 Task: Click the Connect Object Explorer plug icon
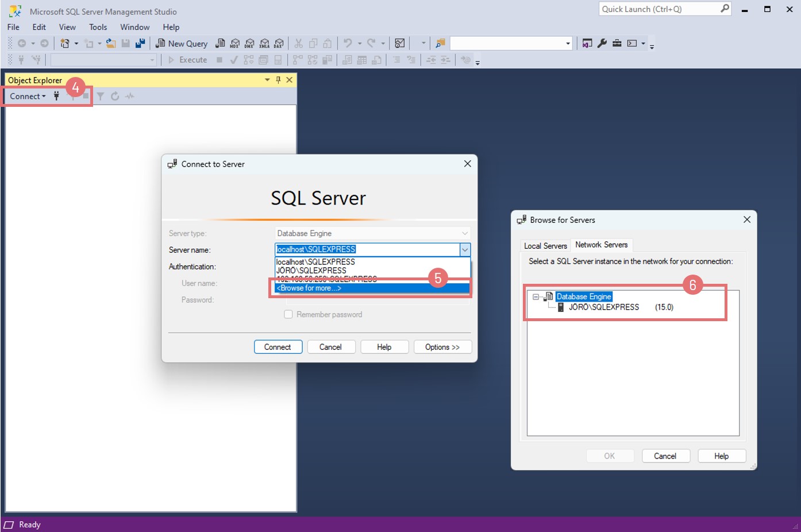pyautogui.click(x=56, y=96)
